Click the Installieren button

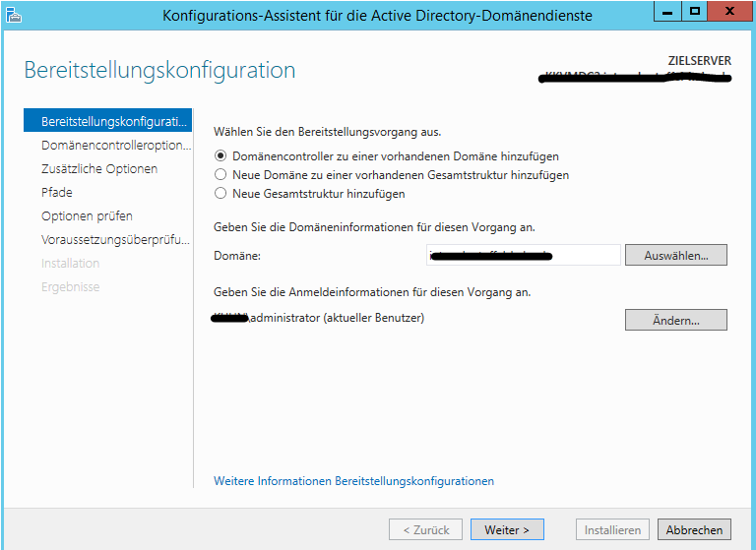[x=613, y=529]
